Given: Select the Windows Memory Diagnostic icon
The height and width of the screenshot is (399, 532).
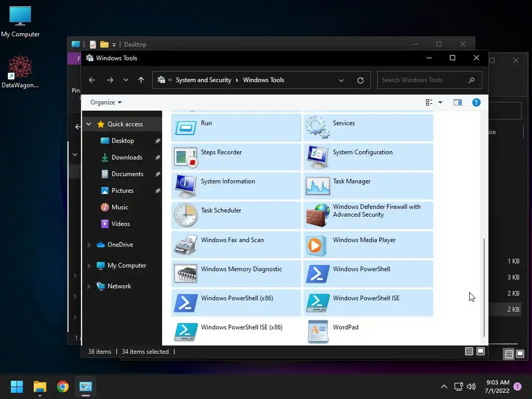Looking at the screenshot, I should point(185,273).
